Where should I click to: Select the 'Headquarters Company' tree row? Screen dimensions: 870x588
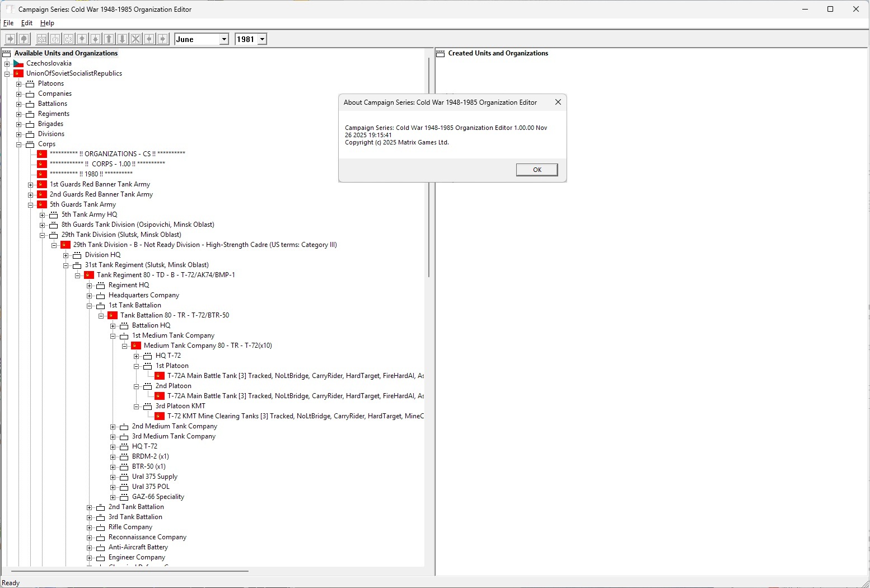point(144,295)
